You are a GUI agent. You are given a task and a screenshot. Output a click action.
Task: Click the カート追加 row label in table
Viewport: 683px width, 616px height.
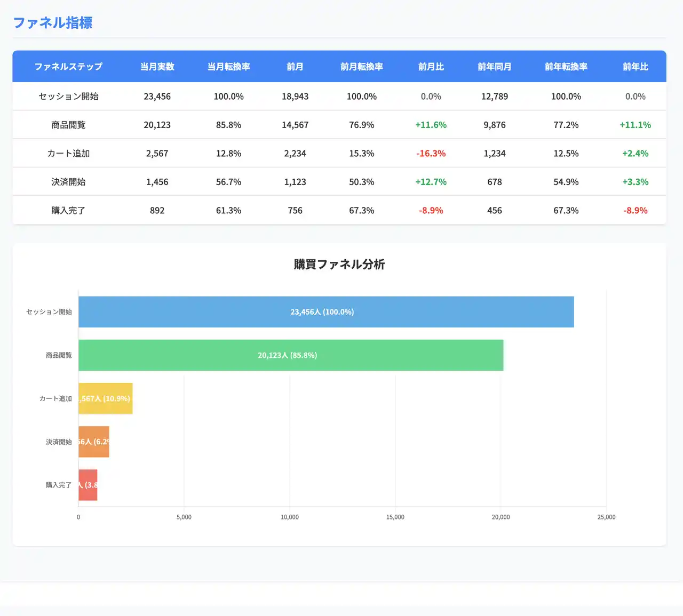pos(68,154)
